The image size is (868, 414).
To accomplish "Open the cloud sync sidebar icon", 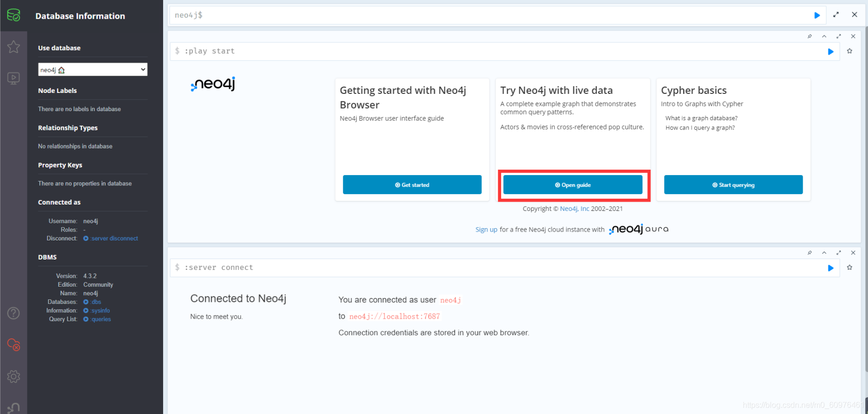I will (x=14, y=345).
